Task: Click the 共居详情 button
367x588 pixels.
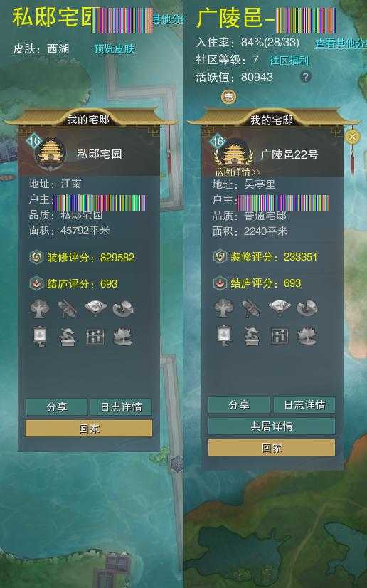Action: (x=272, y=426)
